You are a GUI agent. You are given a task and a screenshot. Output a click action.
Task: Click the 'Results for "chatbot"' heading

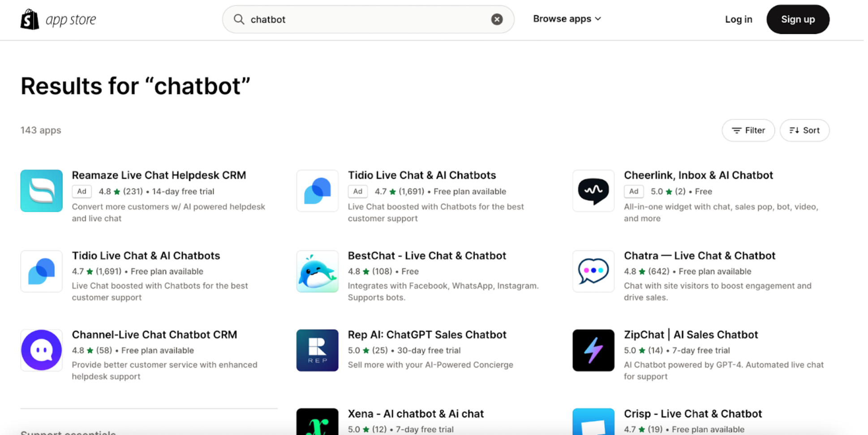pyautogui.click(x=135, y=86)
